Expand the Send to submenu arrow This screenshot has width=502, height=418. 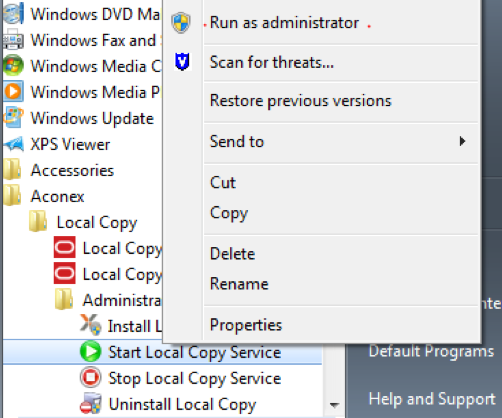click(462, 141)
